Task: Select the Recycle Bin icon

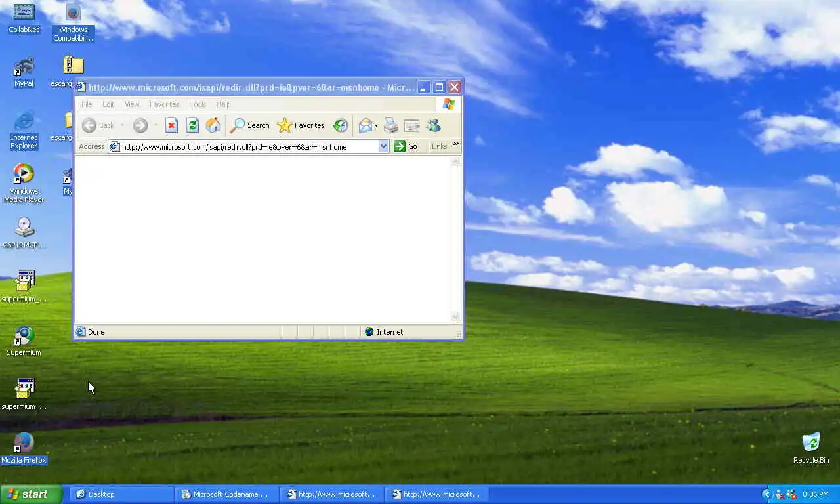Action: coord(811,448)
